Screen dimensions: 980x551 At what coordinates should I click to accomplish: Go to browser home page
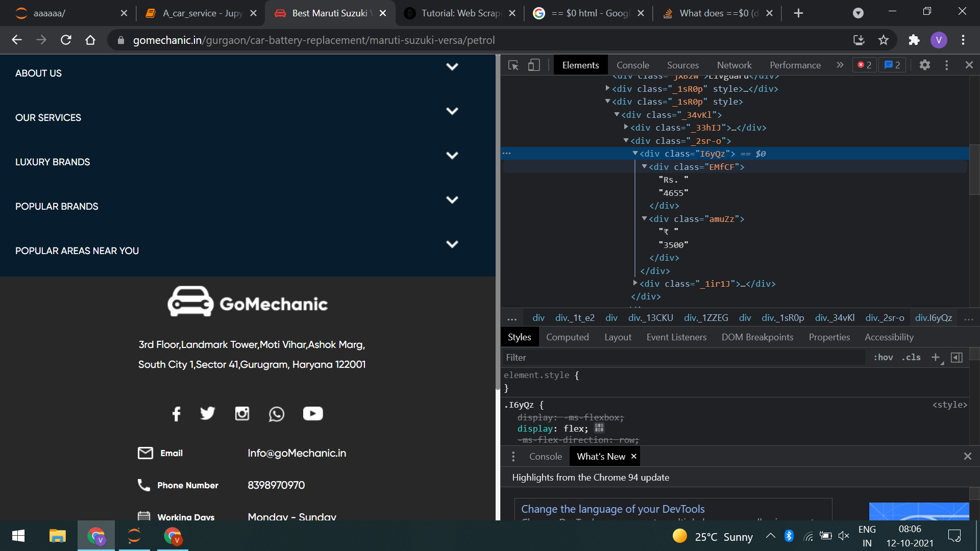coord(90,40)
